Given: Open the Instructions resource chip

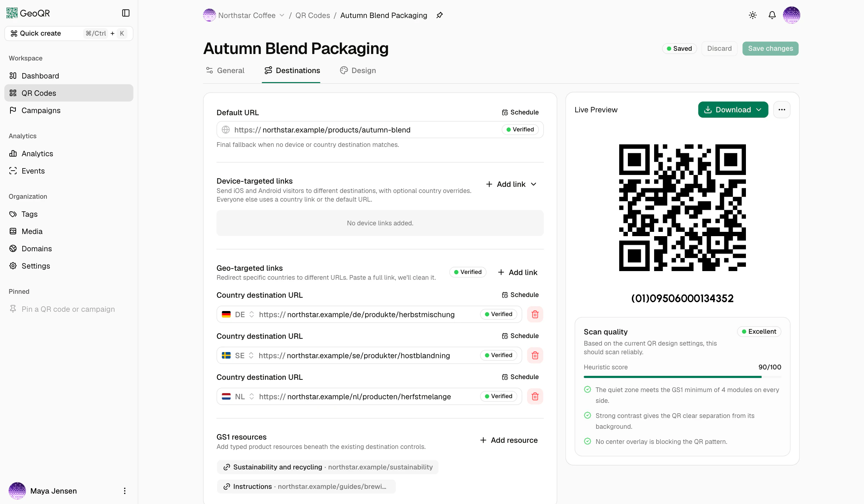Looking at the screenshot, I should click(306, 487).
